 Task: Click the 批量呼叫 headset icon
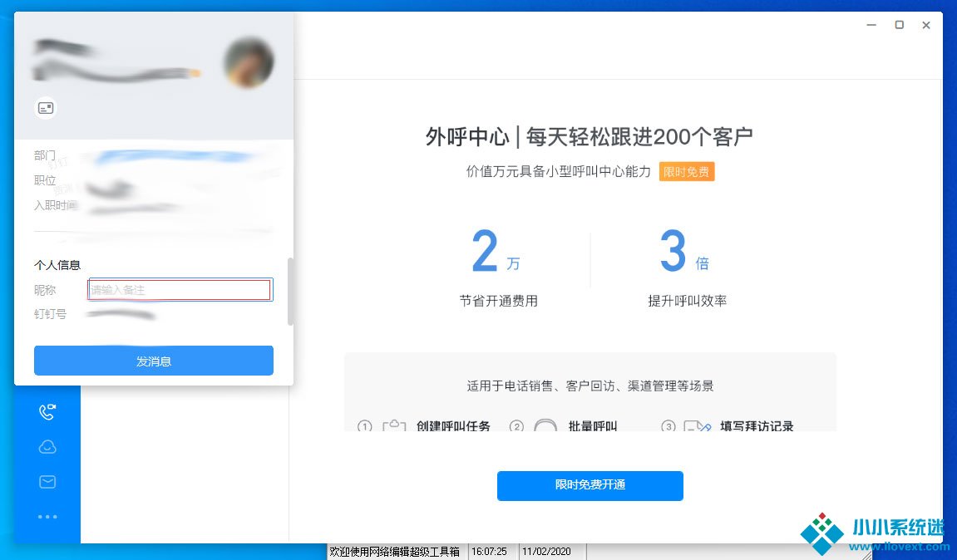pos(545,426)
